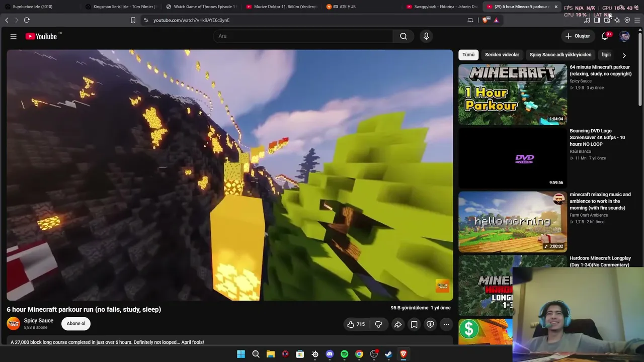Subscribe with the Abone ol button
The width and height of the screenshot is (644, 362).
click(x=76, y=324)
